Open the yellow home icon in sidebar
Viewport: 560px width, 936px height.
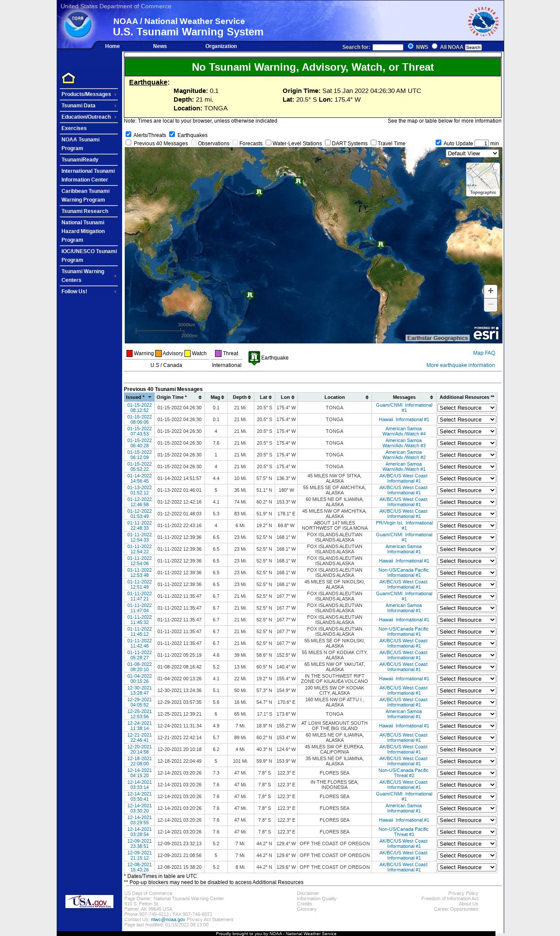68,78
